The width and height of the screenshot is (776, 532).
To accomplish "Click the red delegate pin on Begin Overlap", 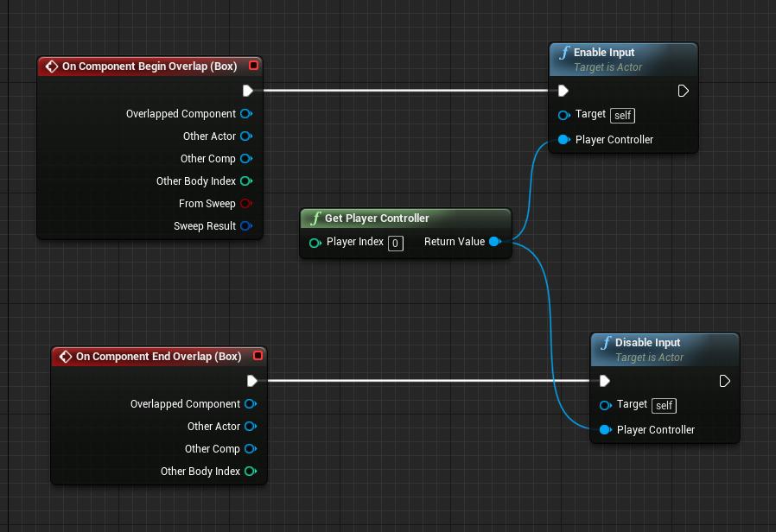I will click(x=253, y=66).
